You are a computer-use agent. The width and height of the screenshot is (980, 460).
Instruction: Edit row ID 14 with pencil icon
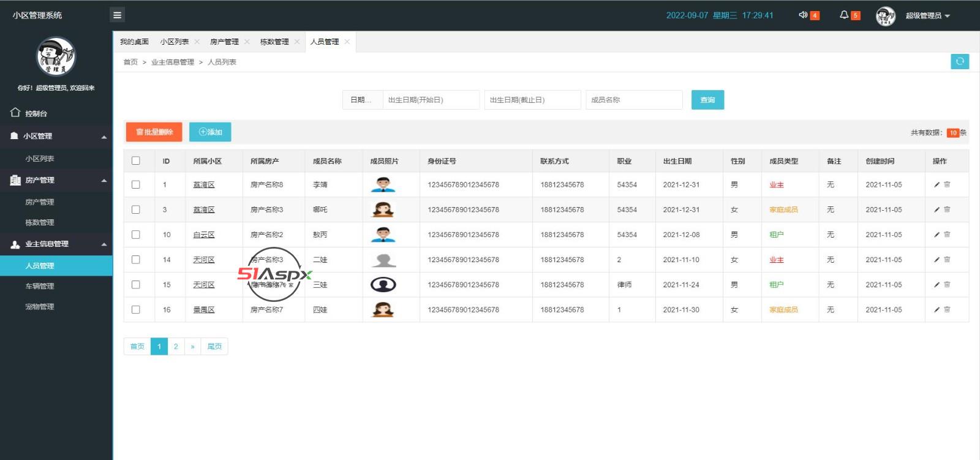(x=937, y=260)
